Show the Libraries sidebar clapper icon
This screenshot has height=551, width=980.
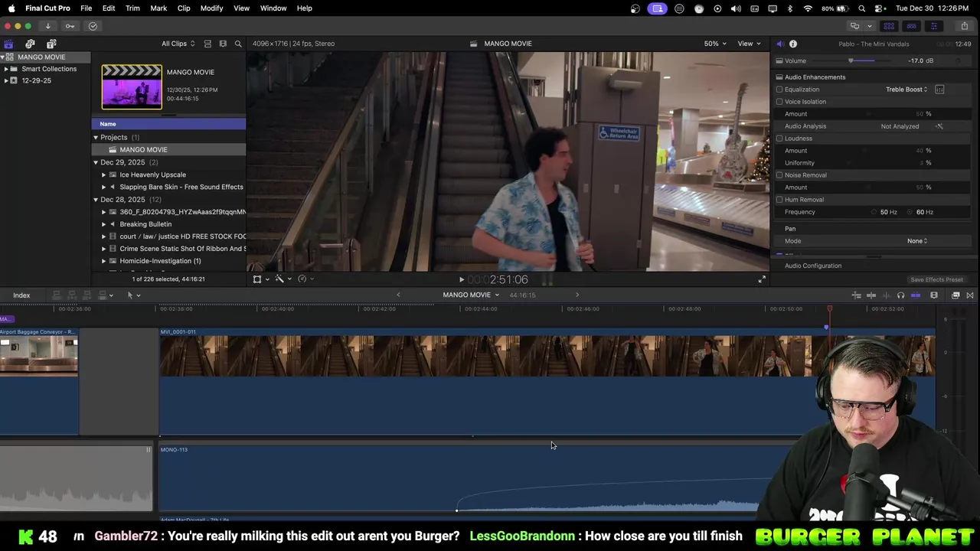click(x=8, y=44)
